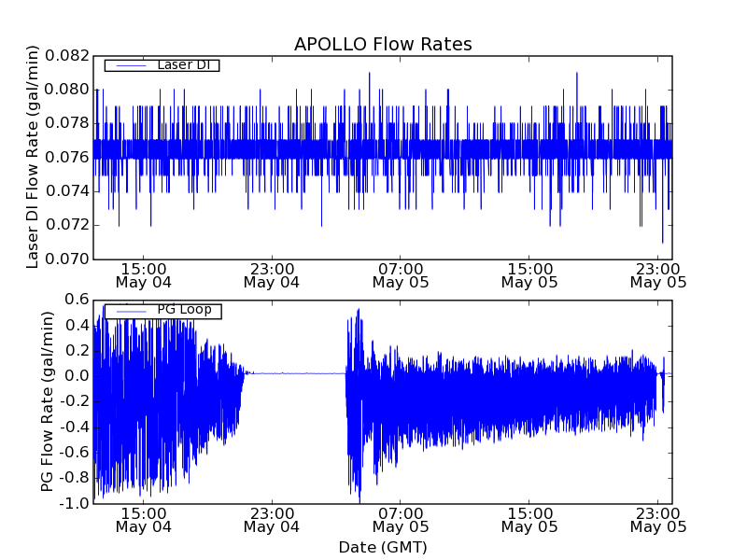
Task: Click the -1.0 tick label on lower chart
Action: pyautogui.click(x=75, y=503)
